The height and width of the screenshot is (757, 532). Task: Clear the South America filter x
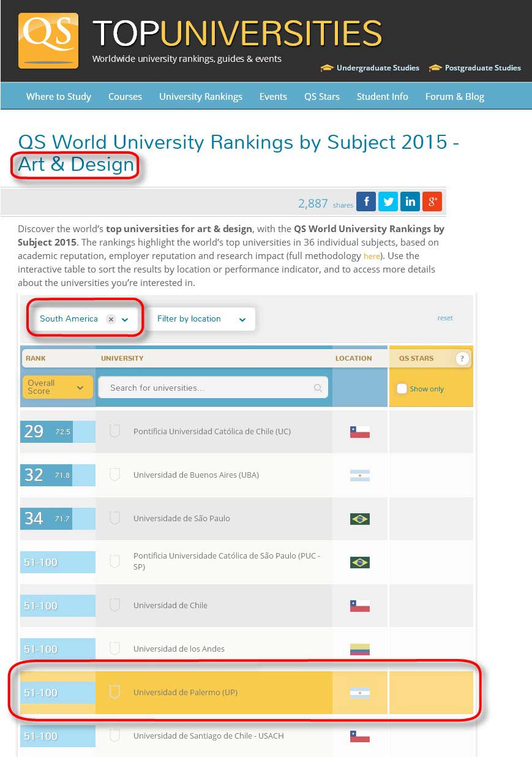(x=111, y=319)
